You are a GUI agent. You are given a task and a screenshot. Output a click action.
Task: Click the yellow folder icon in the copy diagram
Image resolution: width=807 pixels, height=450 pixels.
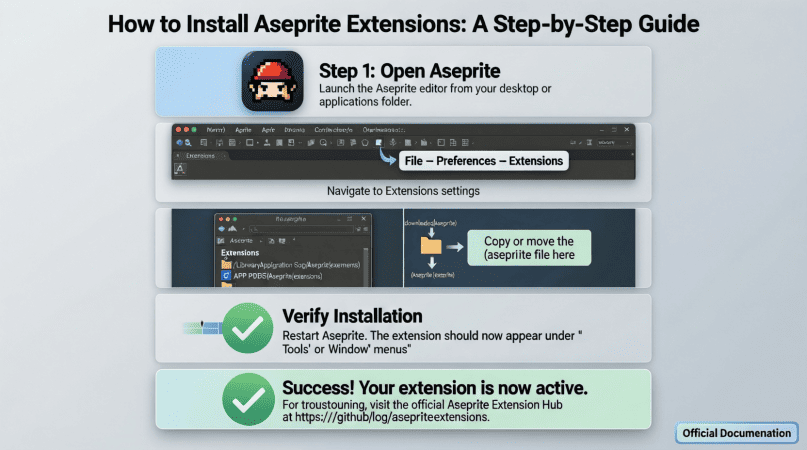click(431, 245)
